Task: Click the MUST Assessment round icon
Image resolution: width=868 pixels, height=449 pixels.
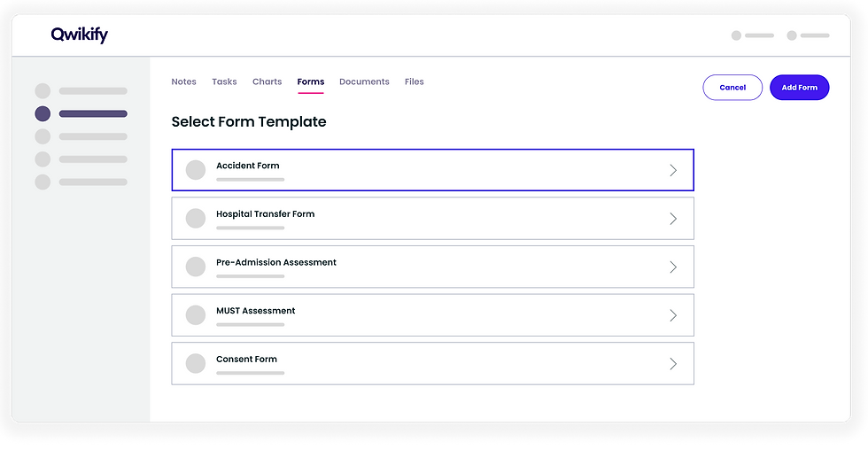Action: 196,315
